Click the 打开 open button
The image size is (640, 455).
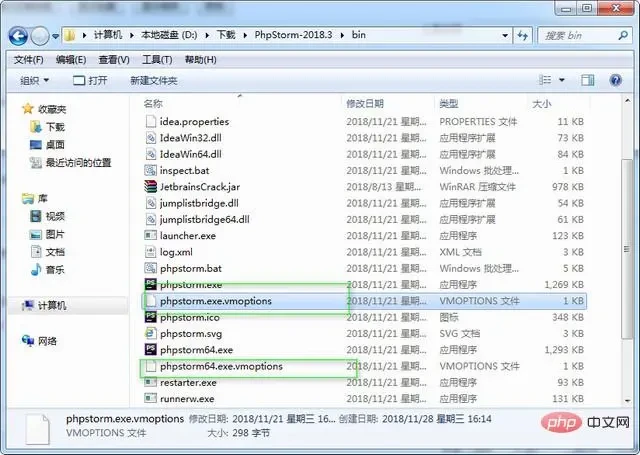90,80
